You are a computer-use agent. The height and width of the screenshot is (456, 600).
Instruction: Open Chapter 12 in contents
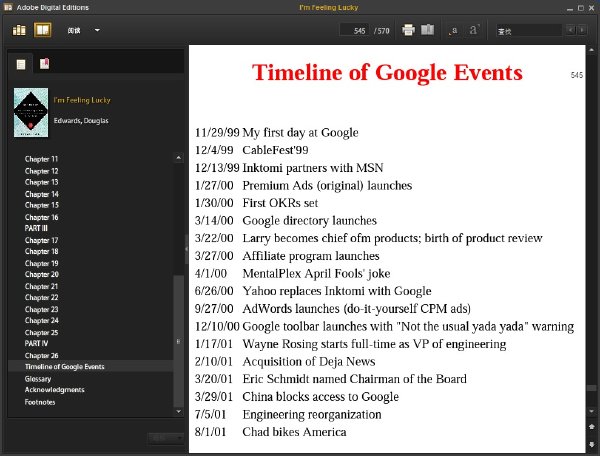coord(41,171)
